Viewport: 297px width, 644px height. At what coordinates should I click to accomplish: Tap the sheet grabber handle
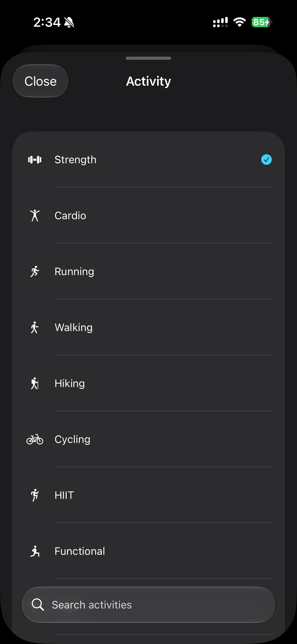[x=148, y=58]
